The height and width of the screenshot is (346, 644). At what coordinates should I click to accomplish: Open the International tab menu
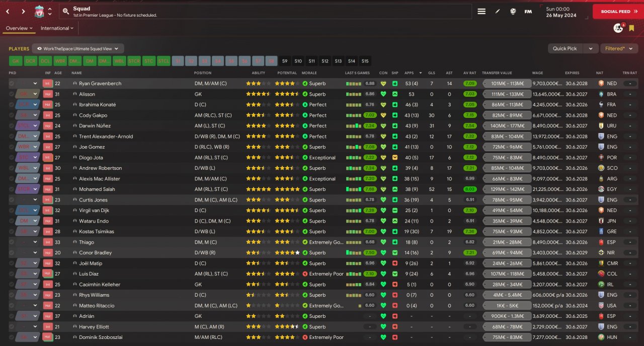pyautogui.click(x=57, y=28)
